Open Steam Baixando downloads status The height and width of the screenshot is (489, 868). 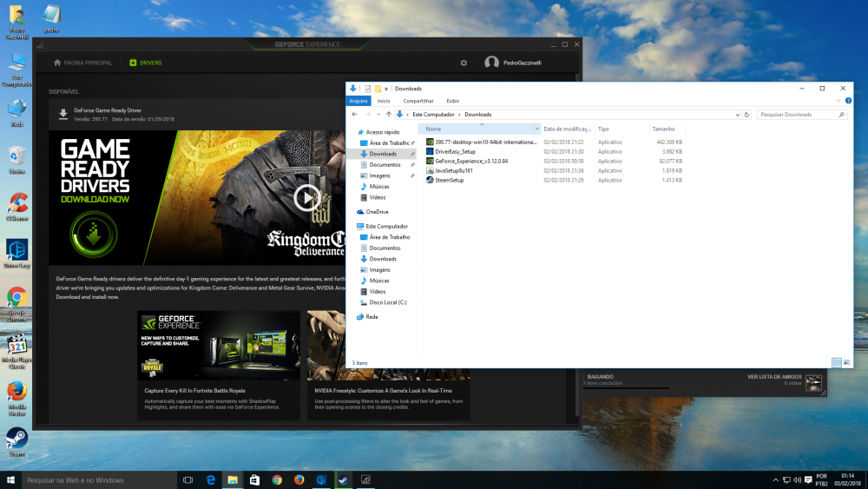coord(601,377)
